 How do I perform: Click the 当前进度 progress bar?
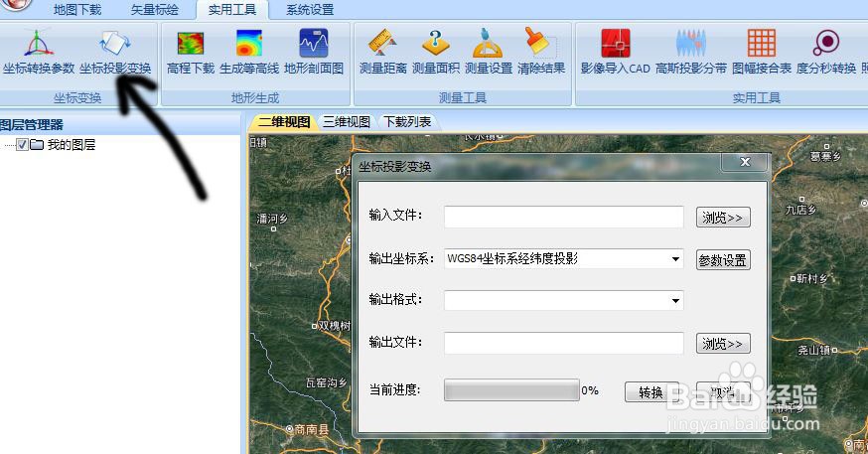pos(511,390)
